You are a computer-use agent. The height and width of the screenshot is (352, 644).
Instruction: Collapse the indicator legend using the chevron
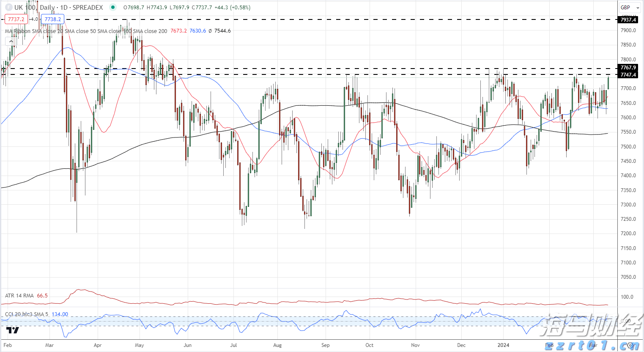tap(10, 41)
